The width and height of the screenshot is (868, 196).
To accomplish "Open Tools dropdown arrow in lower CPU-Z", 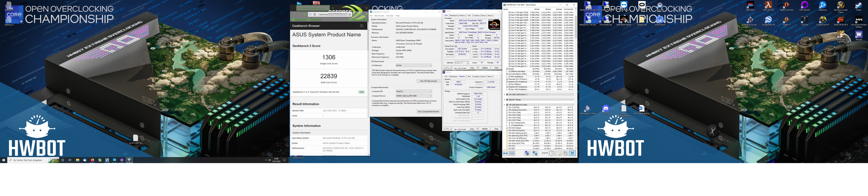I will pyautogui.click(x=477, y=129).
